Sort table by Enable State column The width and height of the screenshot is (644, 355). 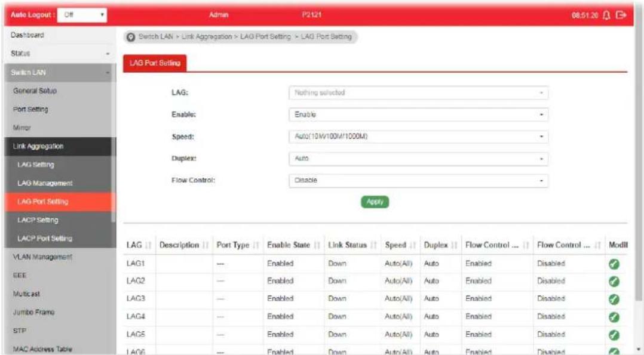(317, 245)
